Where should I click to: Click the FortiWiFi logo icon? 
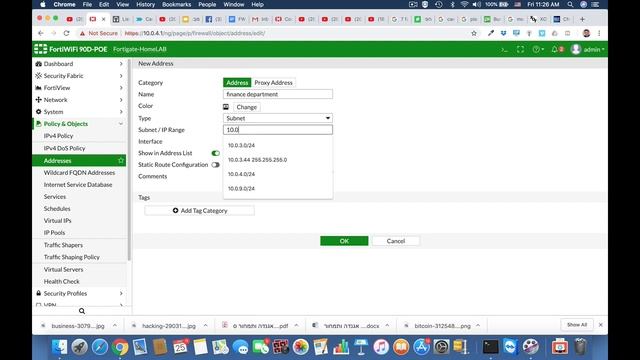40,49
